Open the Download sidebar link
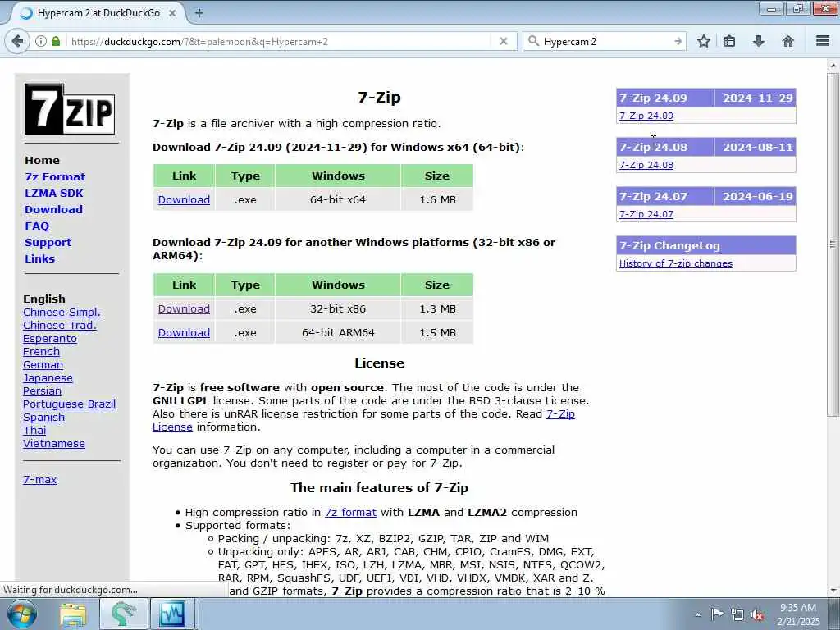Viewport: 840px width, 630px height. (53, 209)
